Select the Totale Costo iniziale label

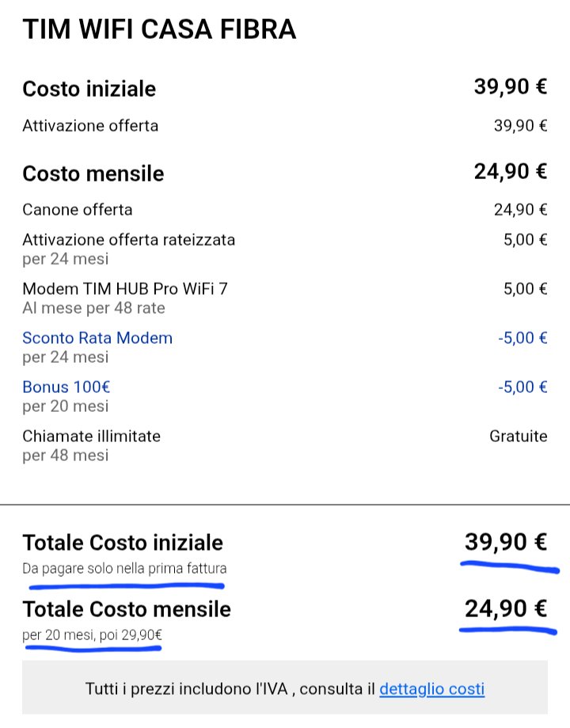tap(123, 543)
